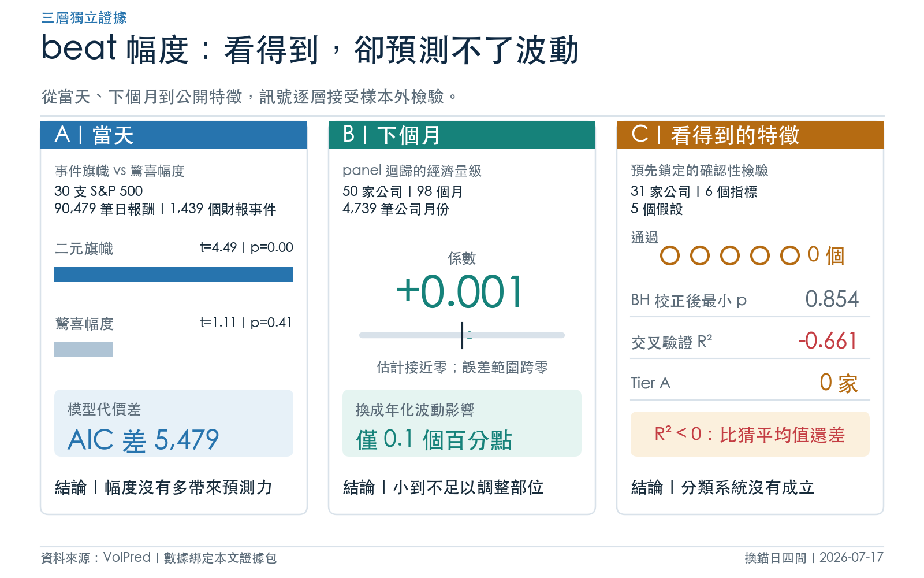Screen dimensions: 924x578
Task: Click 'panel 迴歸的經濟量級' label
Action: coord(412,171)
